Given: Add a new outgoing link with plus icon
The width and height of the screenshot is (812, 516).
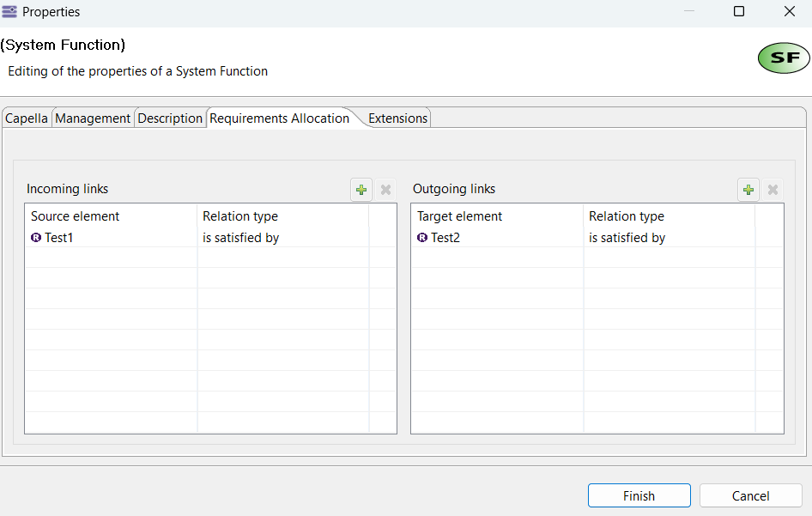Looking at the screenshot, I should coord(748,190).
